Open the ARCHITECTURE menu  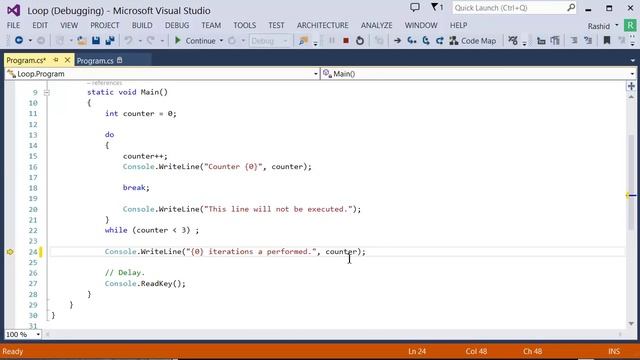tap(322, 25)
